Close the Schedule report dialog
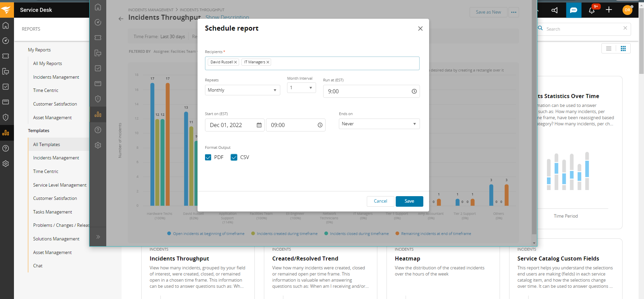The width and height of the screenshot is (644, 299). (420, 29)
